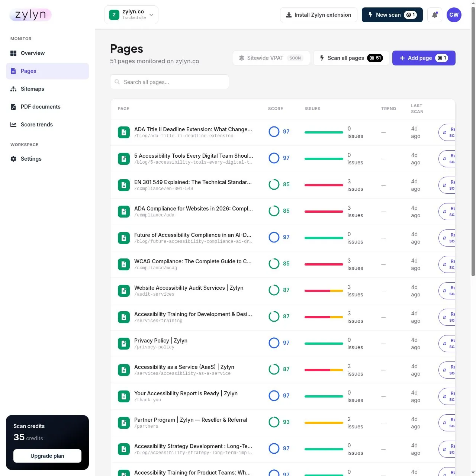Click the ISSUES column header
The height and width of the screenshot is (476, 476).
point(312,109)
